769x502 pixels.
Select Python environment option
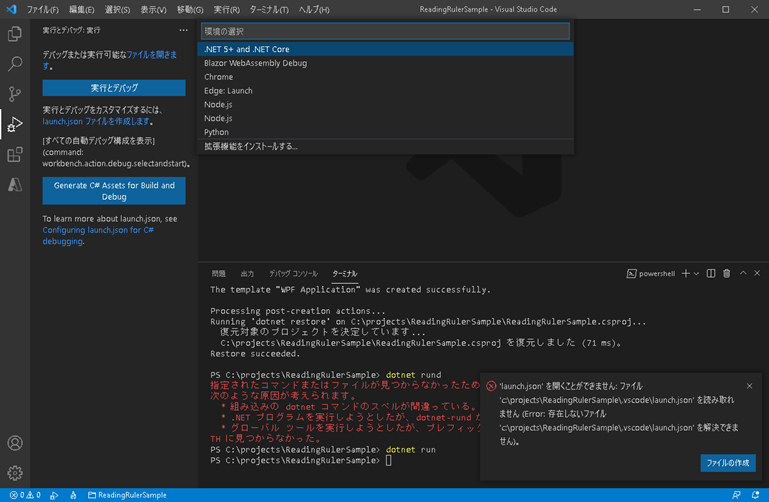385,132
